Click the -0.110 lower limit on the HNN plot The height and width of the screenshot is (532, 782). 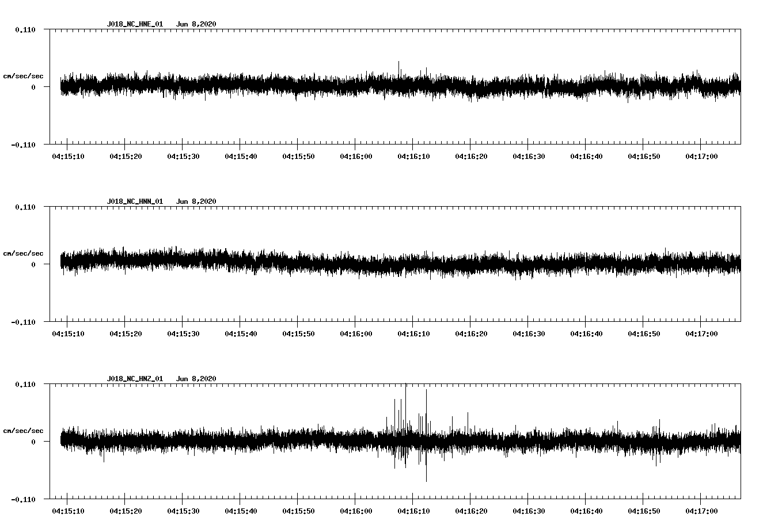click(x=23, y=322)
